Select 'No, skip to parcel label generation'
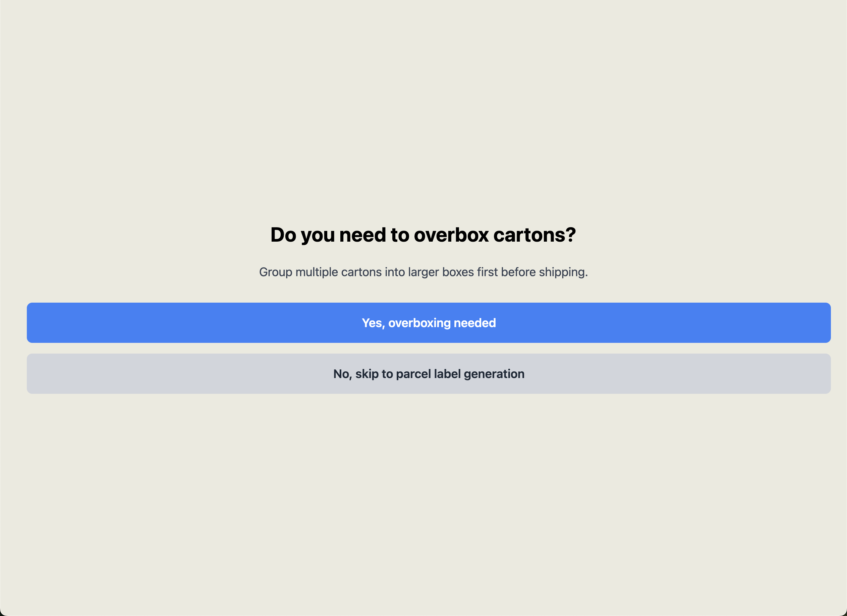847x616 pixels. (429, 374)
